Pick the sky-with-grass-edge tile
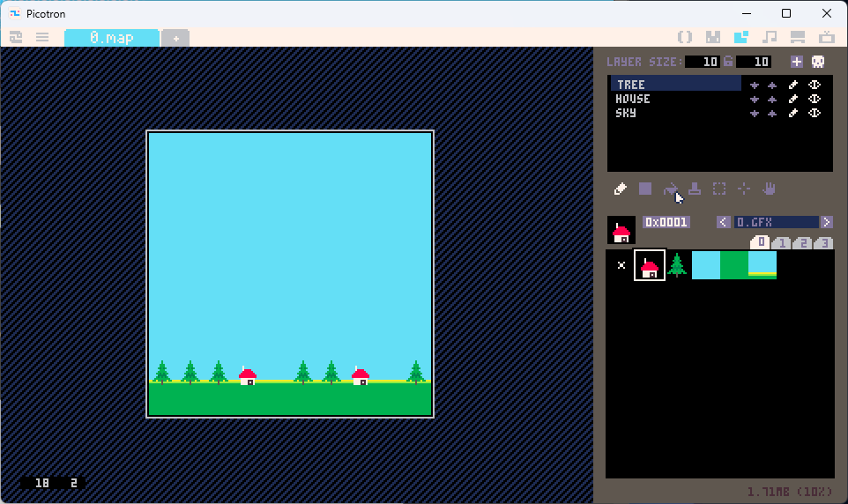Image resolution: width=848 pixels, height=504 pixels. pos(762,265)
